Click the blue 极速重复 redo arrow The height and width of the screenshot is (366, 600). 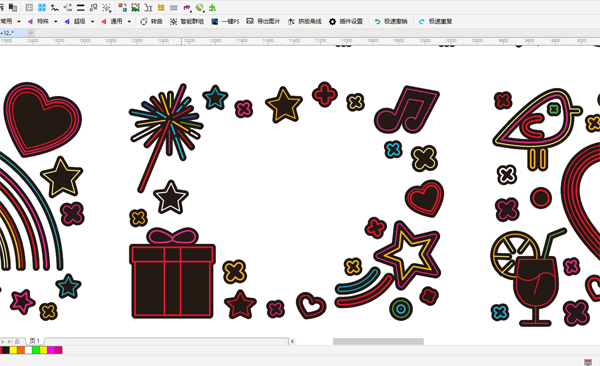(x=422, y=21)
